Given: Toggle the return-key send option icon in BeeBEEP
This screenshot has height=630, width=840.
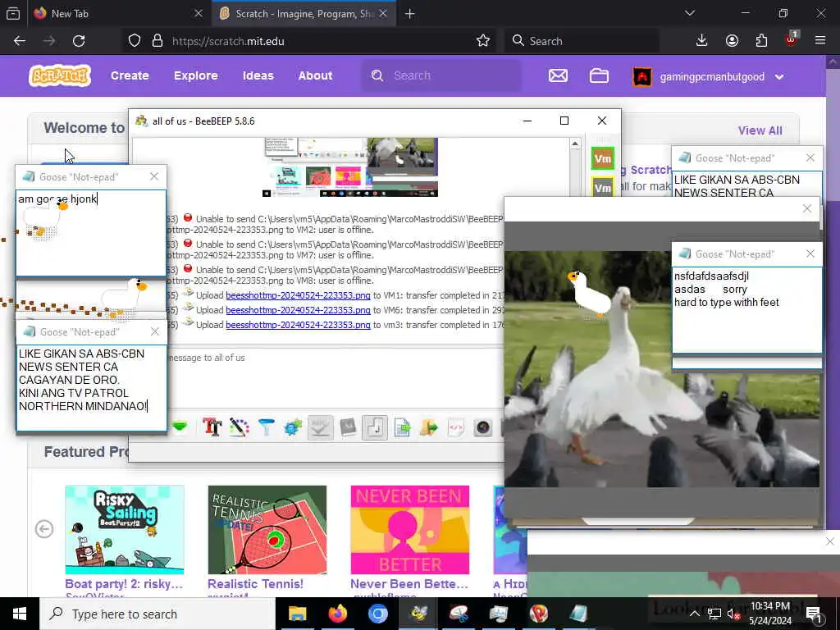Looking at the screenshot, I should pos(375,427).
